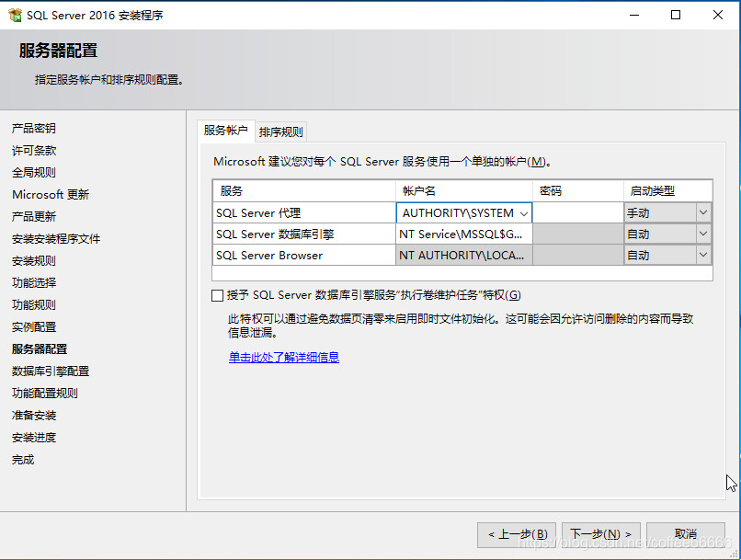Screen dimensions: 741x560
Task: Click Microsoft 更新 step in sidebar
Action: pos(51,195)
